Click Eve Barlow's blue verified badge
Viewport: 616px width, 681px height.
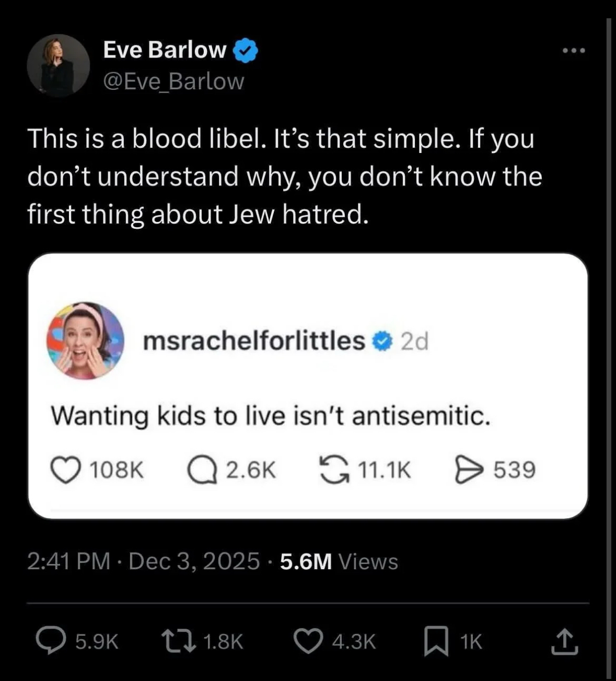click(245, 51)
